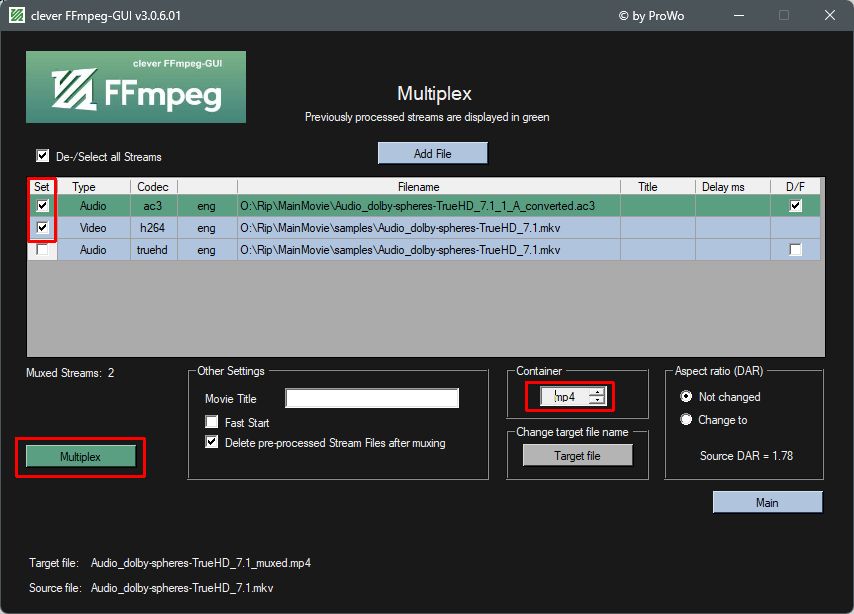Click the target file name _muxed.mp4 text
The image size is (854, 614).
[201, 563]
